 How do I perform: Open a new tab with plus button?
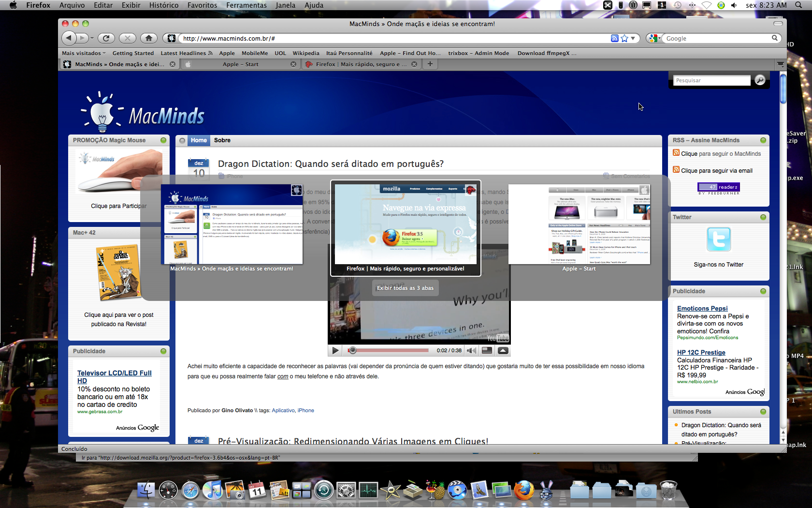click(x=430, y=64)
